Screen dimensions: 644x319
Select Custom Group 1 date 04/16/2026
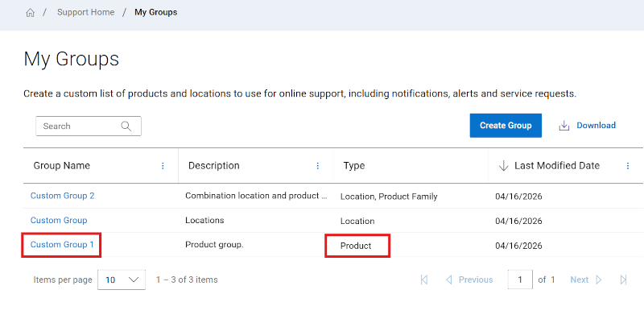point(518,246)
